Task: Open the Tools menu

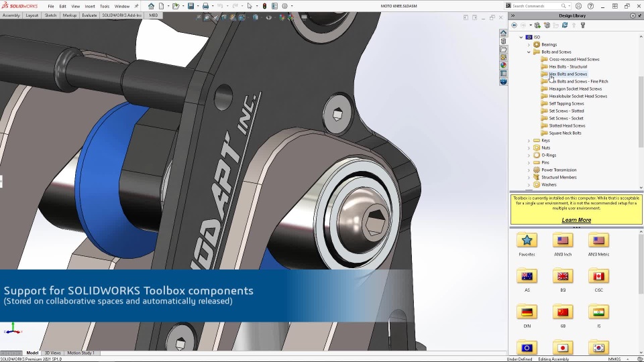Action: click(x=105, y=6)
